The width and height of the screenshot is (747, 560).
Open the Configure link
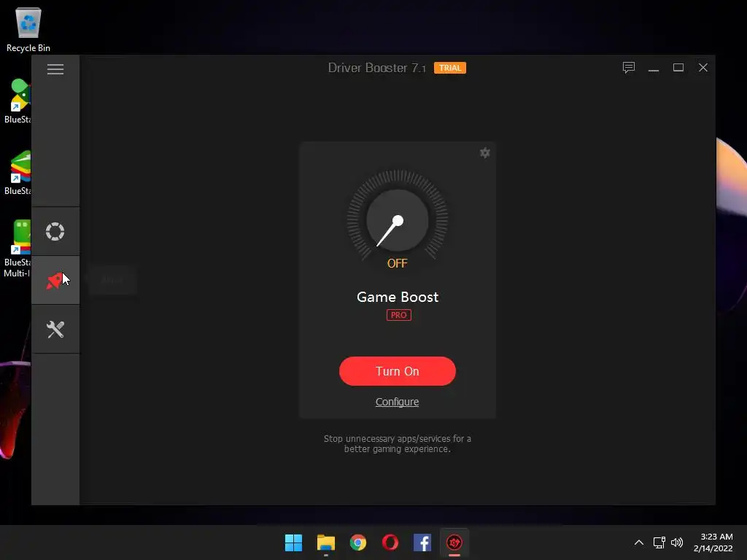click(x=398, y=402)
